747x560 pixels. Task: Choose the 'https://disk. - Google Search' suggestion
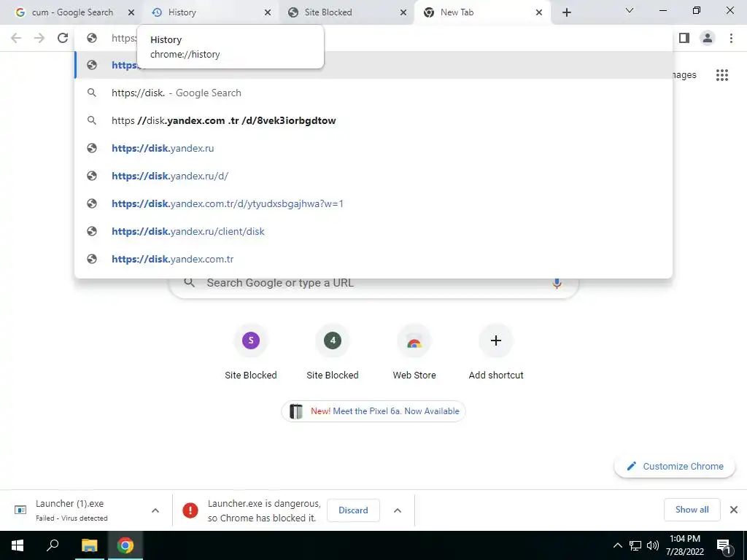point(373,93)
